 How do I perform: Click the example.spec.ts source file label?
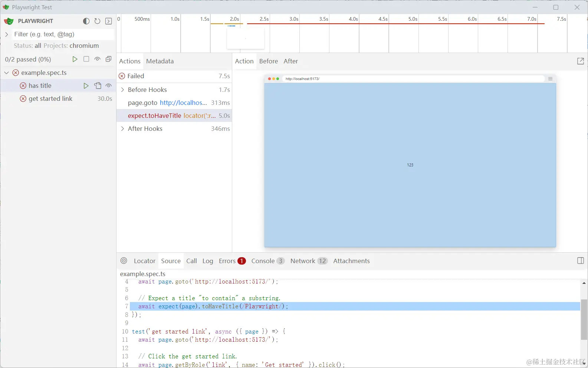(143, 274)
